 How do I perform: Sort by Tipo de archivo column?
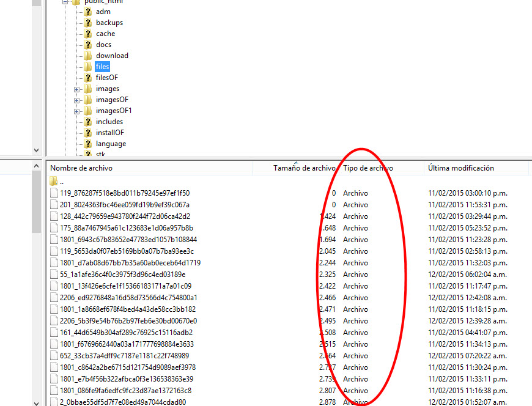click(368, 168)
